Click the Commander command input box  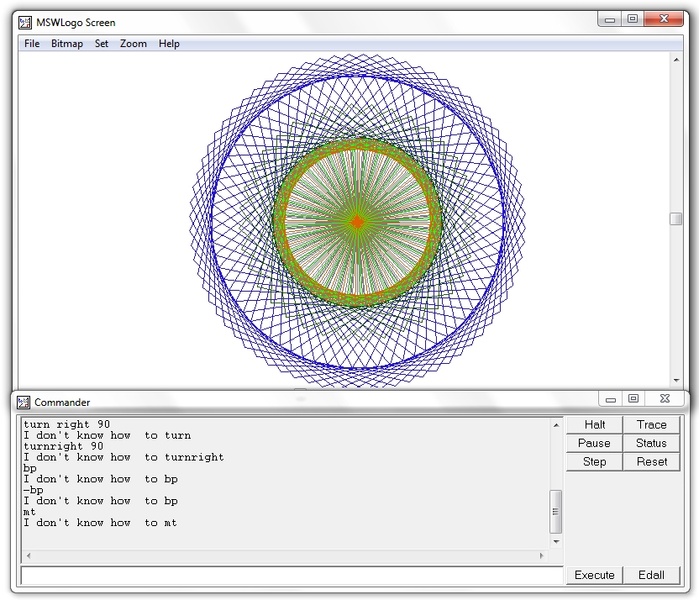click(290, 576)
